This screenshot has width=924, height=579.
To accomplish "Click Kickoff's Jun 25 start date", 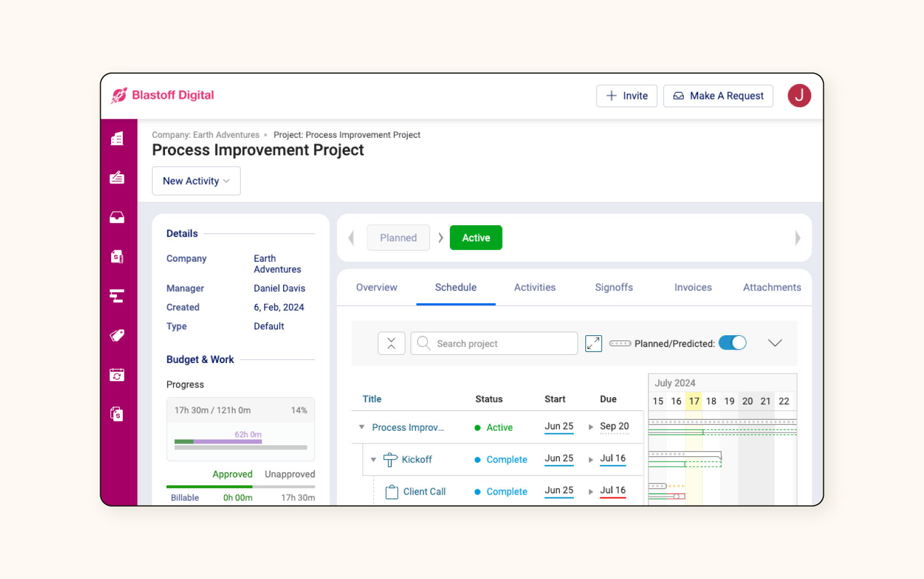I will pos(559,459).
